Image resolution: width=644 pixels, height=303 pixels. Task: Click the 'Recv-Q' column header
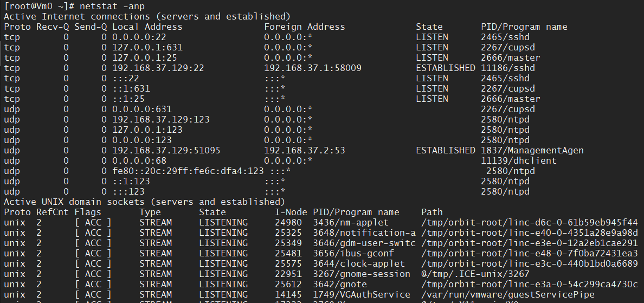53,27
